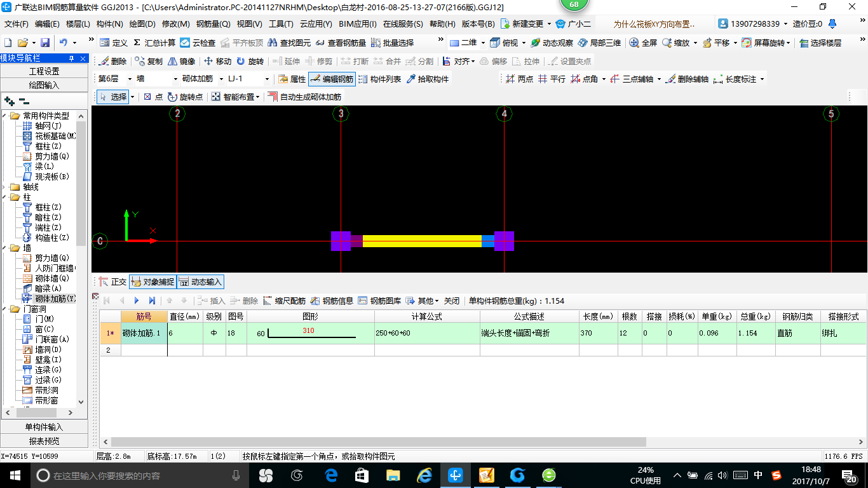The image size is (868, 488).
Task: Open 查看钢筋量 view rebar quantity
Action: [341, 43]
